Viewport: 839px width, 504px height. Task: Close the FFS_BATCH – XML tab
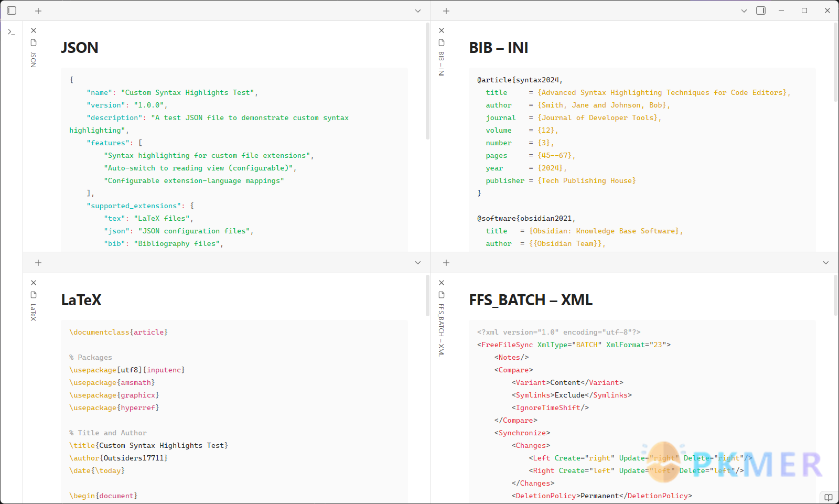pos(442,283)
